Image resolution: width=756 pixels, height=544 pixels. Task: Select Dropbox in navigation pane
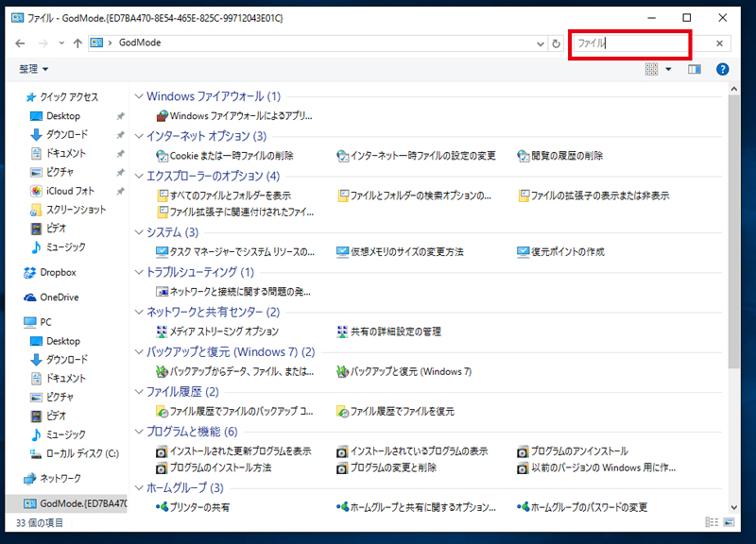(50, 273)
